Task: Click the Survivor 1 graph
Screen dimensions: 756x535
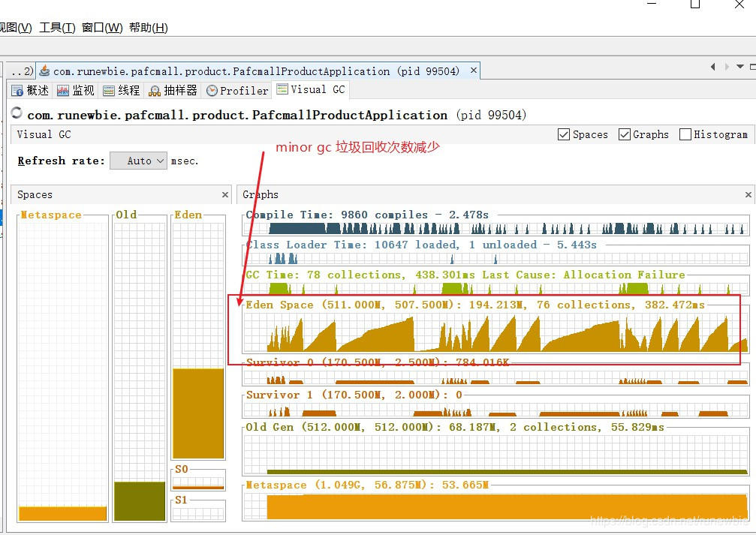Action: (495, 409)
